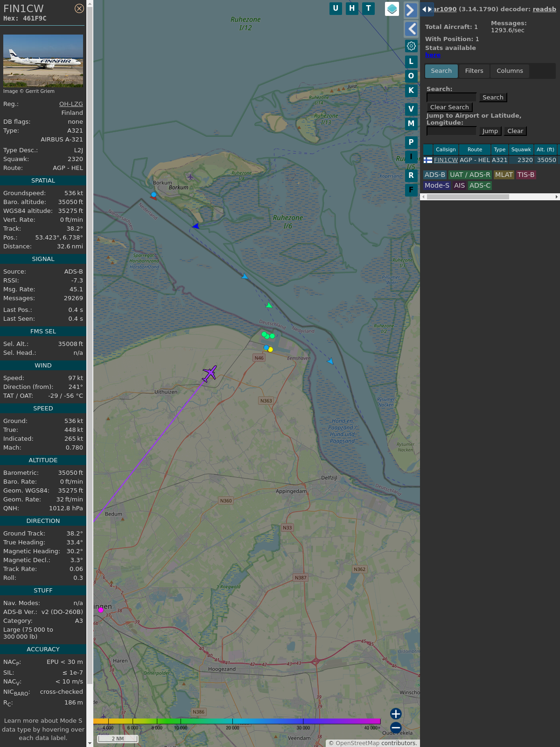Toggle the K map option button
Screen dimensions: 560x747
tap(411, 91)
